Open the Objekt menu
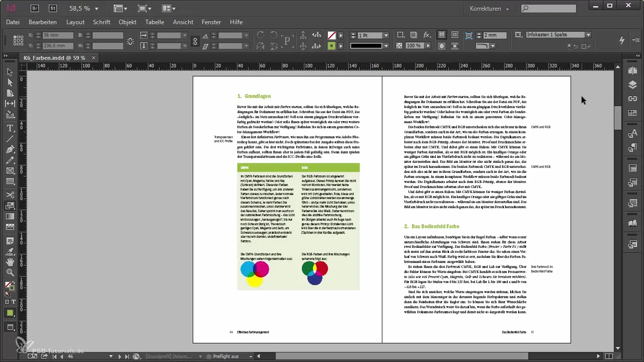The width and height of the screenshot is (644, 362). pyautogui.click(x=128, y=22)
